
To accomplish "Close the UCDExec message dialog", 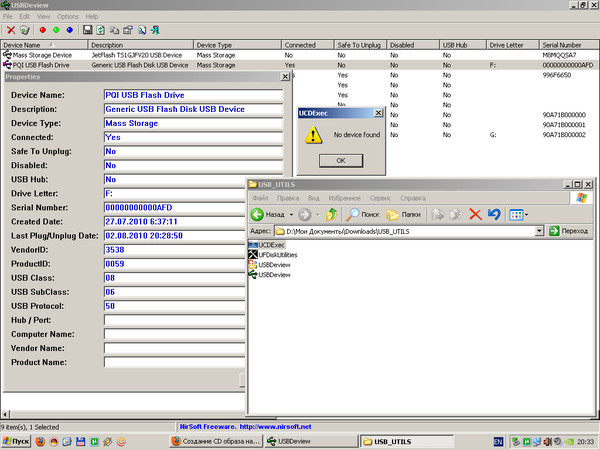I will pyautogui.click(x=378, y=113).
